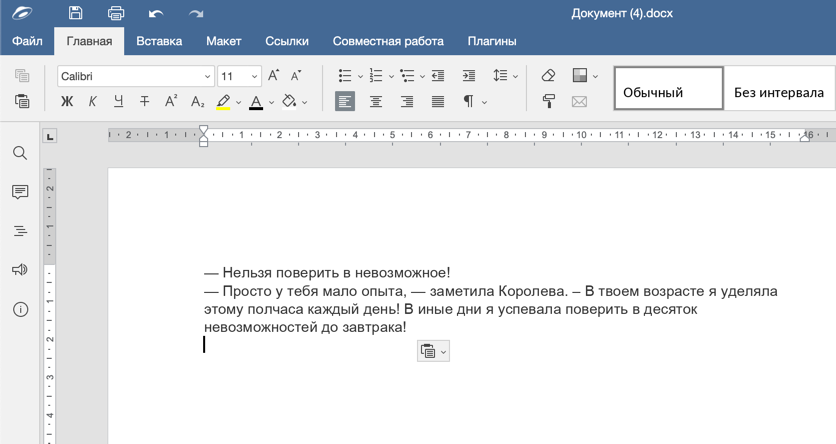
Task: Toggle strikethrough text formatting
Action: (x=144, y=101)
